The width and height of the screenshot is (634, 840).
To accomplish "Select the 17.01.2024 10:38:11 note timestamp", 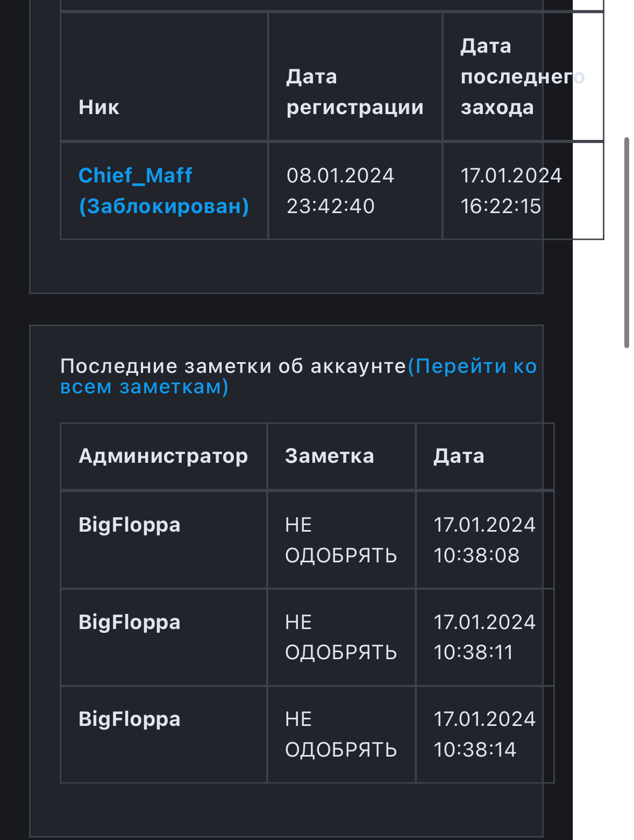I will tap(484, 637).
